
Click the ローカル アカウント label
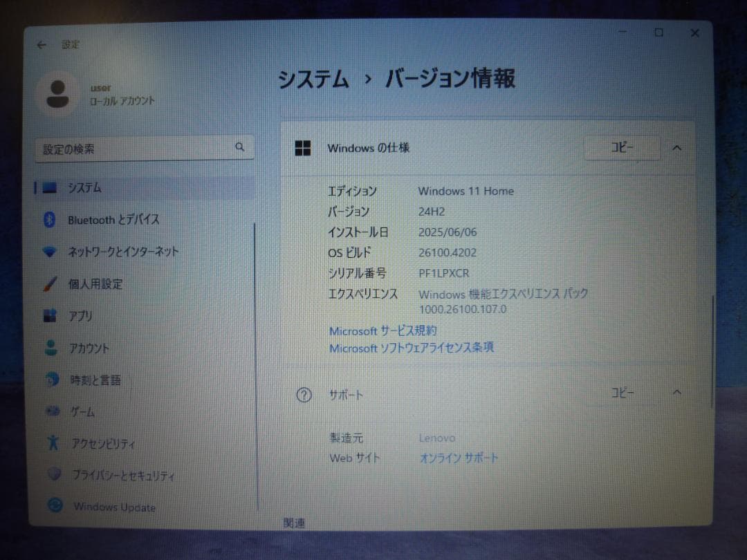pyautogui.click(x=122, y=101)
